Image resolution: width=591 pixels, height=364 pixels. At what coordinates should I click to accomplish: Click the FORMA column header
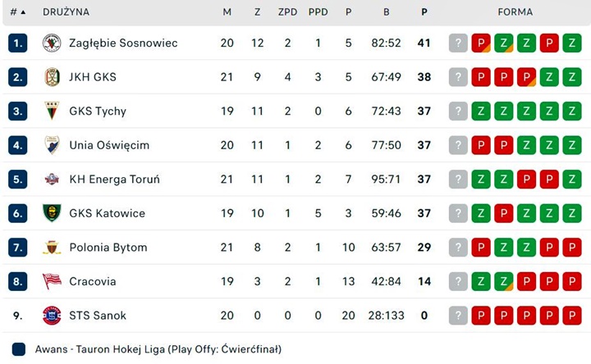[515, 12]
